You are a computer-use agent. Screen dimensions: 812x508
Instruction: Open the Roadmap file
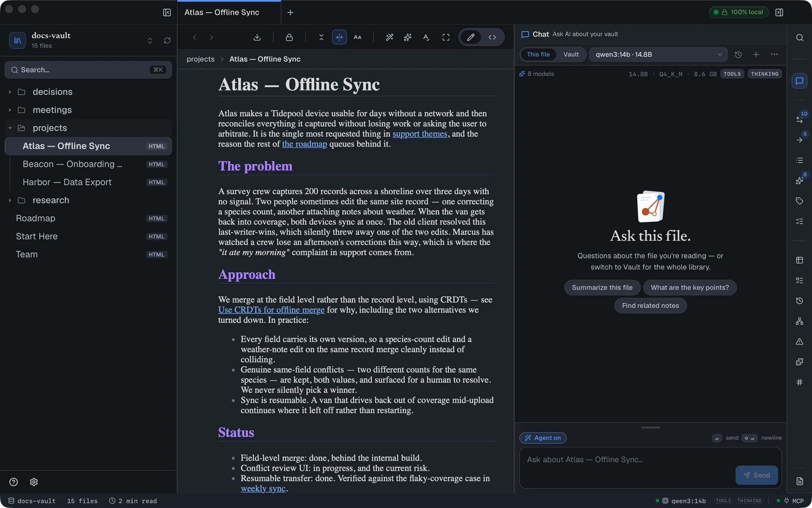point(88,218)
